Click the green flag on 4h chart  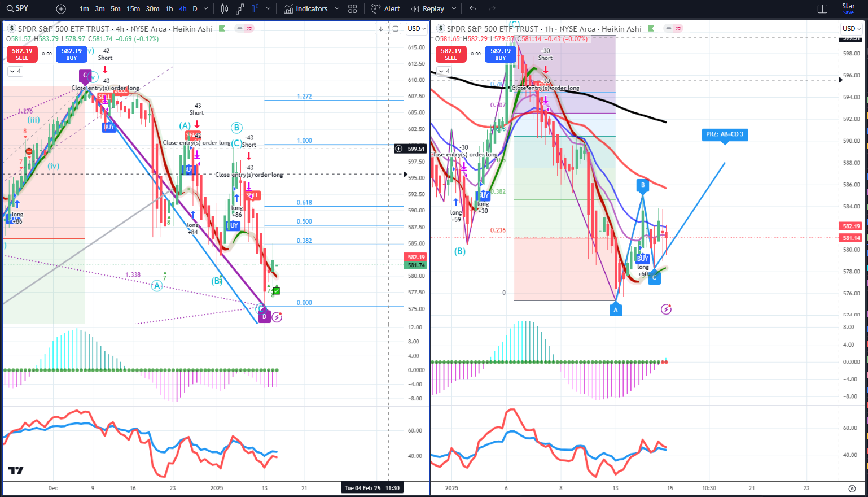click(222, 28)
